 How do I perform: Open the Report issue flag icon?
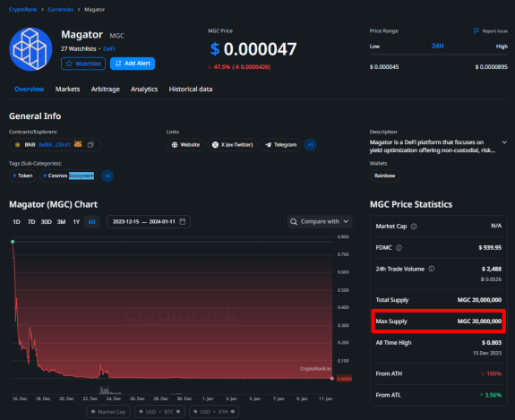pyautogui.click(x=476, y=30)
